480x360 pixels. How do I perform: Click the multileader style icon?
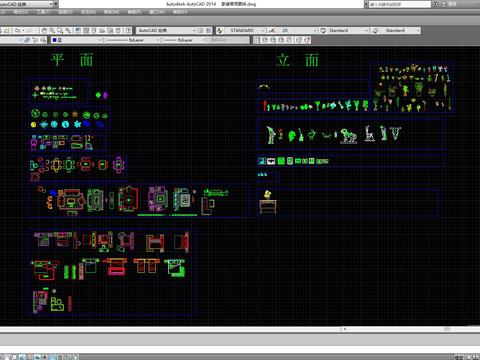tap(375, 30)
